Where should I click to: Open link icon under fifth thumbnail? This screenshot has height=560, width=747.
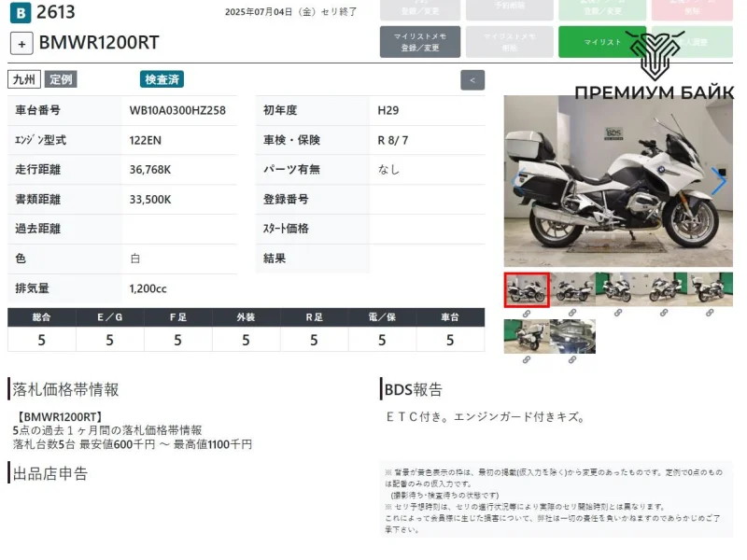[710, 314]
